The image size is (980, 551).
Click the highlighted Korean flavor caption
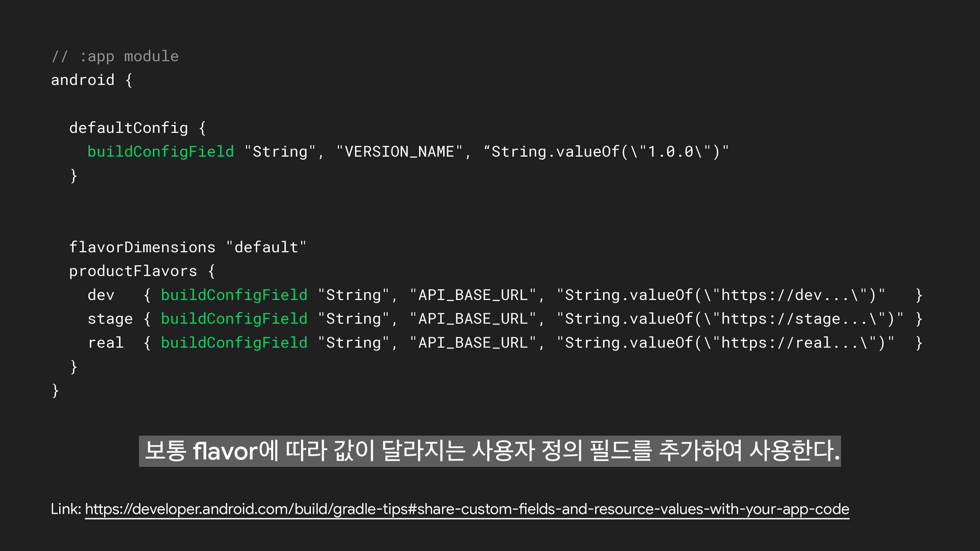coord(489,451)
